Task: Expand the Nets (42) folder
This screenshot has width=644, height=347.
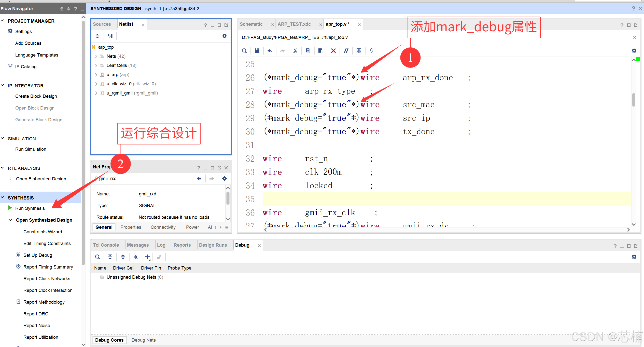Action: click(x=96, y=56)
